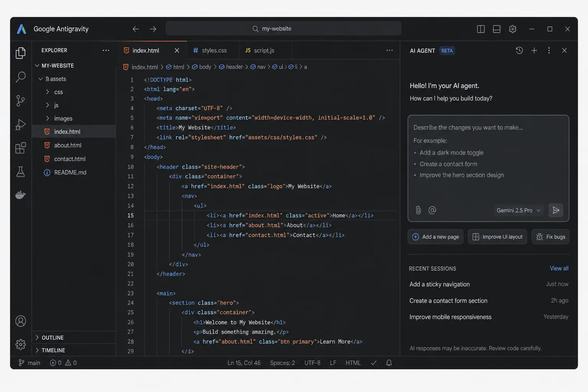Click the nav breadcrumb segment
Image resolution: width=588 pixels, height=392 pixels.
(258, 67)
